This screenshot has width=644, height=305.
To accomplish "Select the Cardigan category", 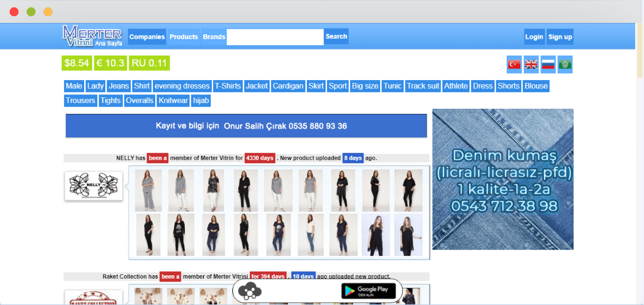I will pyautogui.click(x=289, y=86).
